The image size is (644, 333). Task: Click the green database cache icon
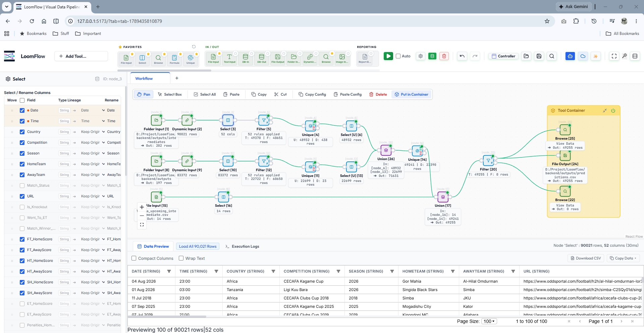click(432, 56)
